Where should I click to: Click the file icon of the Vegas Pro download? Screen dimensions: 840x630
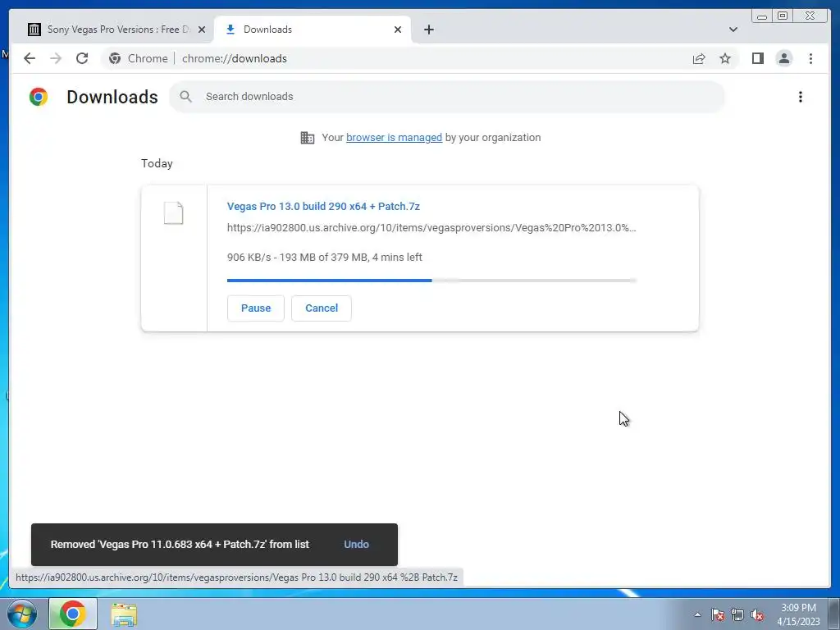pyautogui.click(x=174, y=213)
